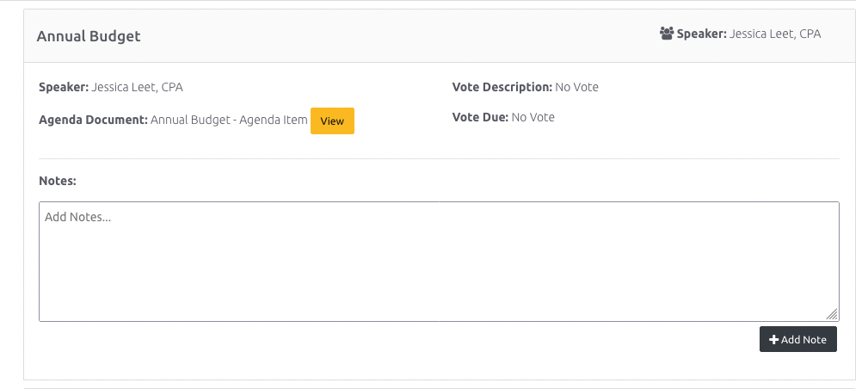
Task: Click Jessica Leet, CPA in the panel body
Action: [137, 87]
